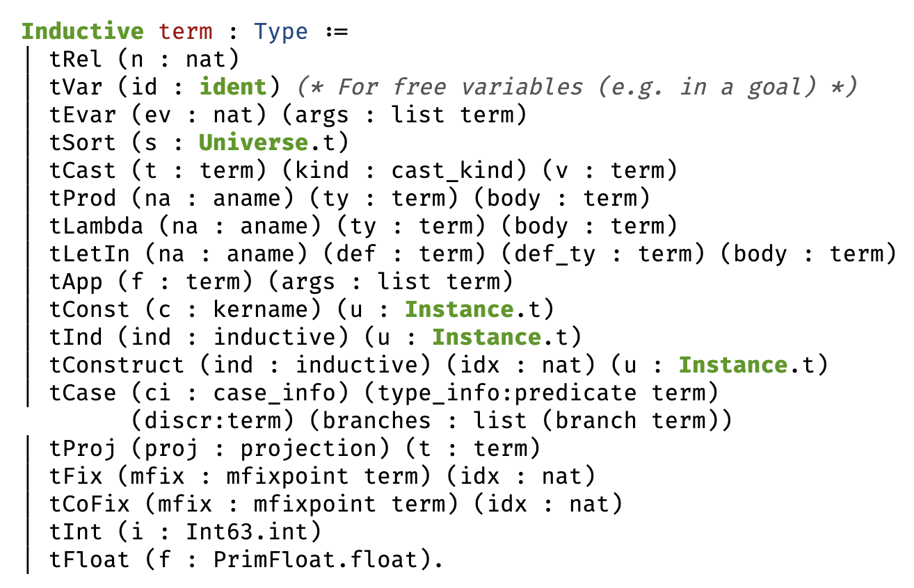Click the green ident identifier
This screenshot has width=914, height=588.
[x=234, y=88]
